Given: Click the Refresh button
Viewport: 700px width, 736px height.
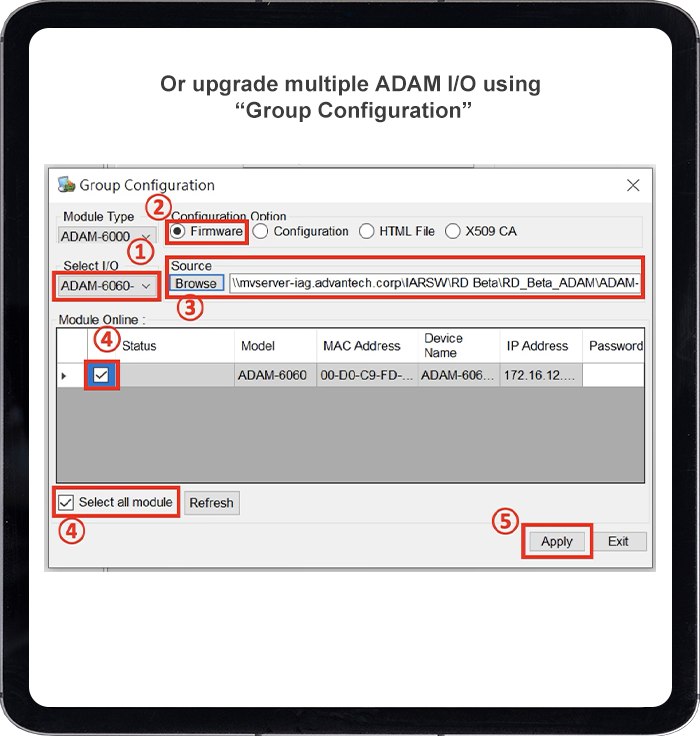Looking at the screenshot, I should [x=211, y=503].
